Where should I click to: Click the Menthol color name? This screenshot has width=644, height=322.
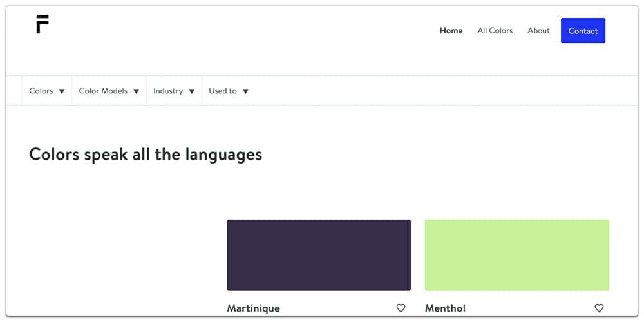[445, 308]
